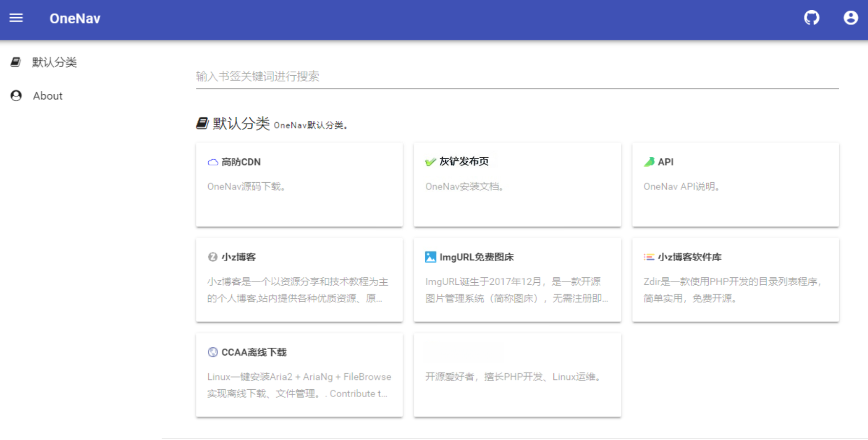The image size is (868, 440).
Task: Click the 小z博客 card description text
Action: pos(298,290)
